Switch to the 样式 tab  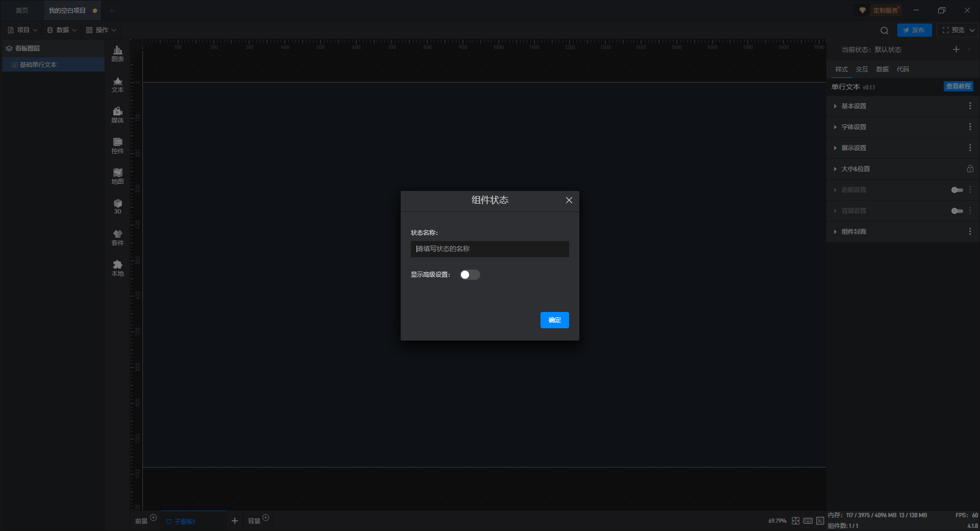841,69
